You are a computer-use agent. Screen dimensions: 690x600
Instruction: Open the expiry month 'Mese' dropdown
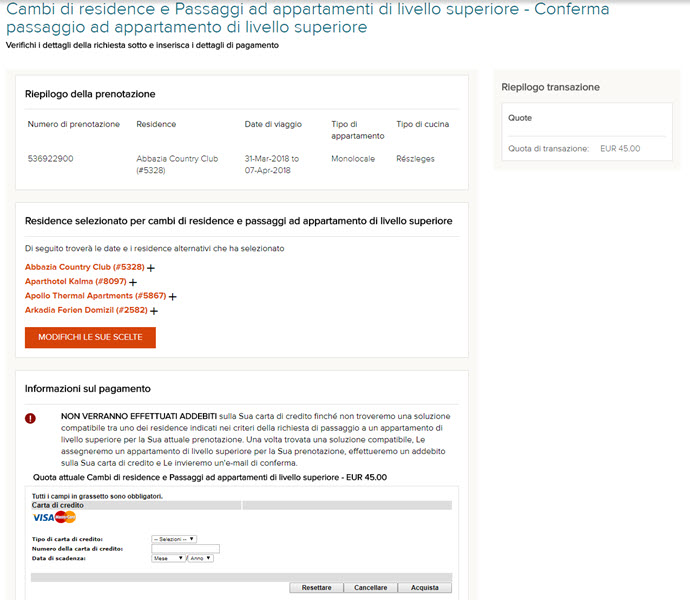coord(168,558)
